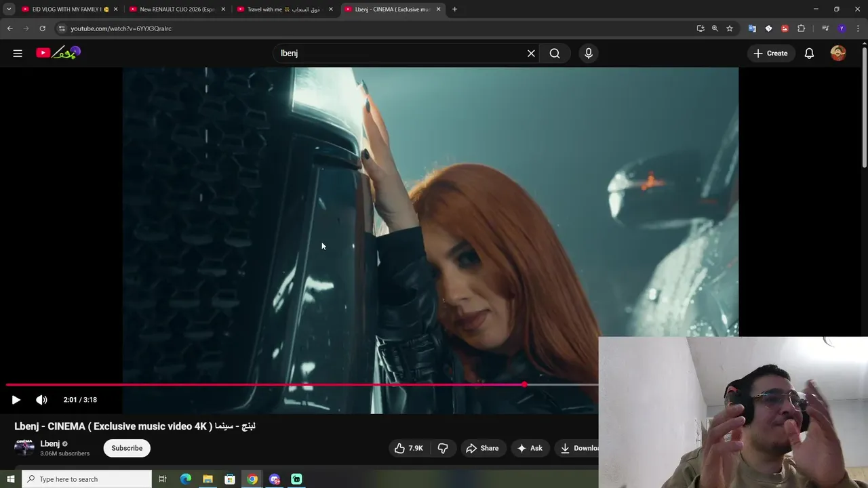Open the zoom magnifier in address bar
The width and height of the screenshot is (868, 488).
point(715,28)
